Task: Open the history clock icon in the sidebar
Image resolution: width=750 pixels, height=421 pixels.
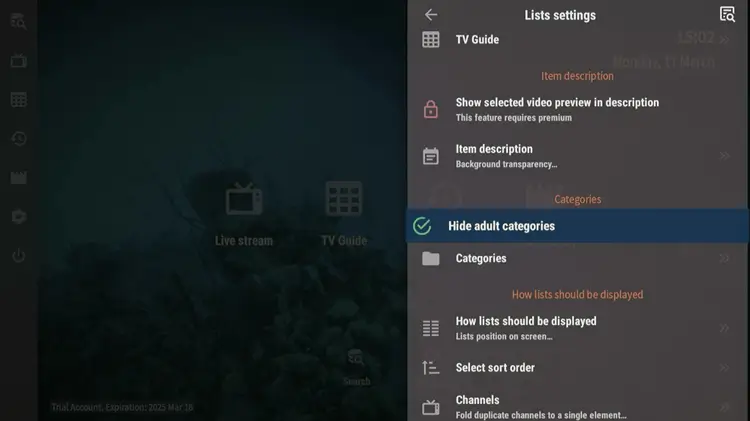Action: [18, 139]
